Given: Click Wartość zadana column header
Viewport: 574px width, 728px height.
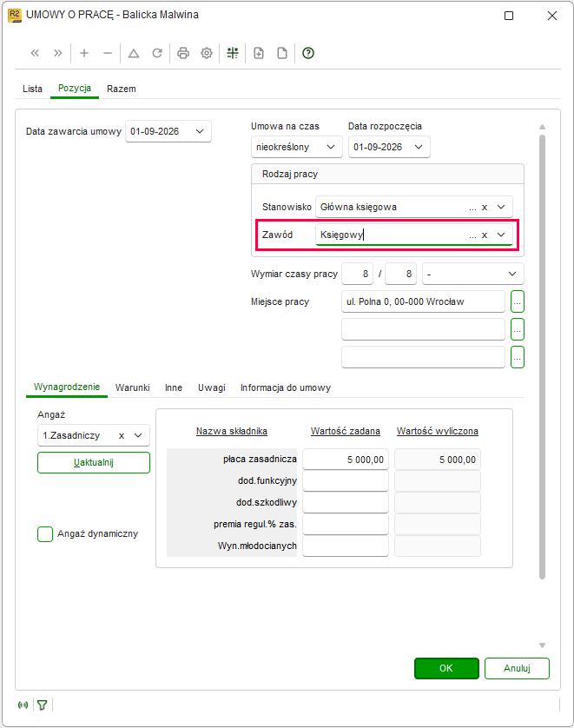Looking at the screenshot, I should click(x=346, y=431).
